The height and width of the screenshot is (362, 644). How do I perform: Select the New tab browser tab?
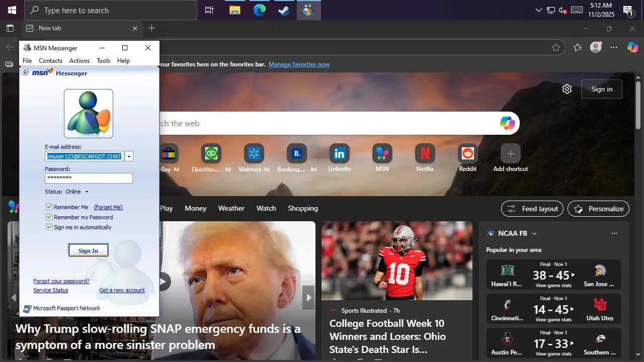pos(82,28)
